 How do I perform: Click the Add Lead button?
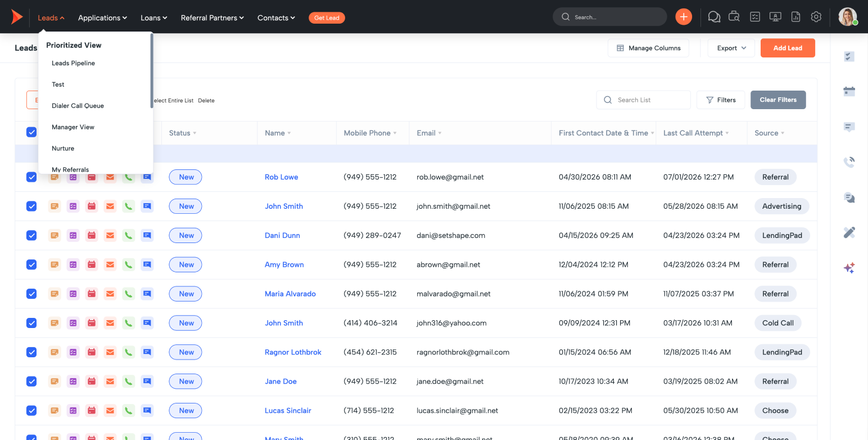point(788,48)
